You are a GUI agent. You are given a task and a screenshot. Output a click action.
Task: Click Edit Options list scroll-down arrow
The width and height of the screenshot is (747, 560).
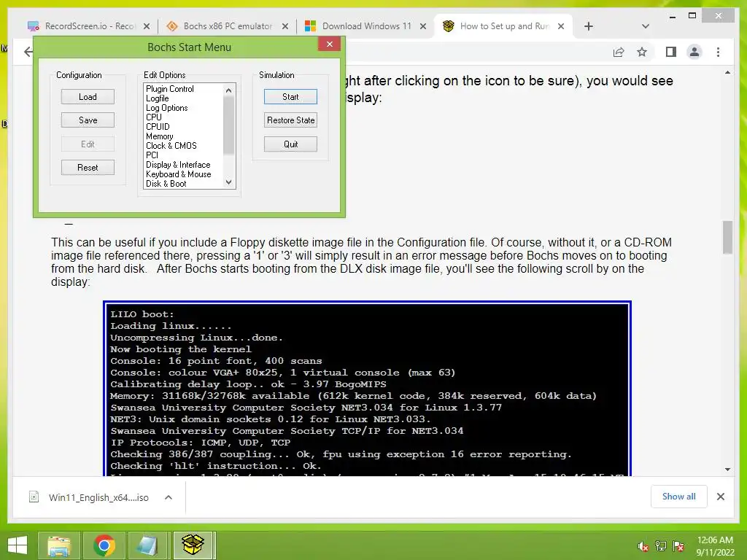pyautogui.click(x=228, y=182)
